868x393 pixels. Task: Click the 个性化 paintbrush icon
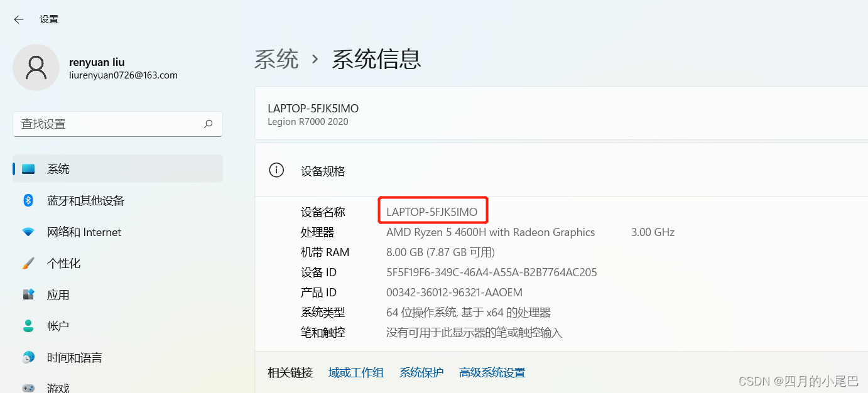[x=28, y=263]
